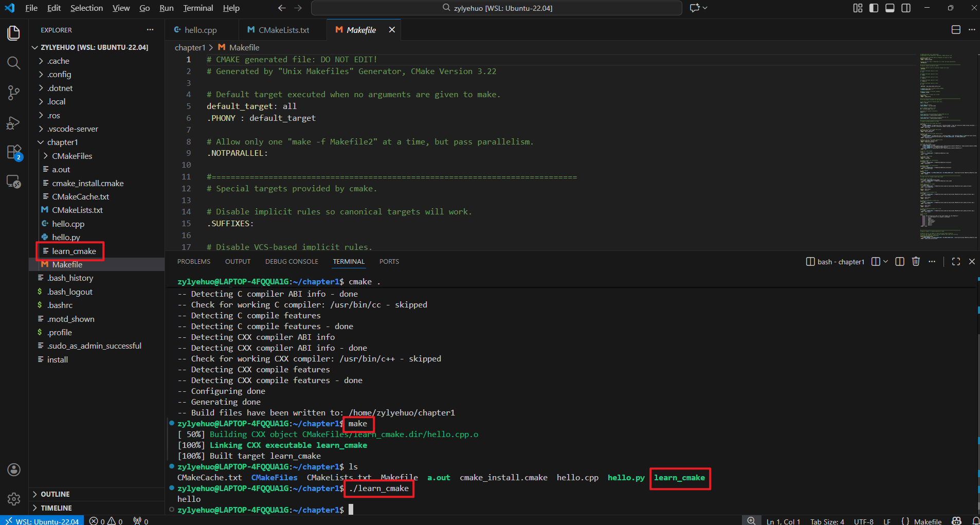980x525 pixels.
Task: Open hello.py in the explorer
Action: [97, 237]
